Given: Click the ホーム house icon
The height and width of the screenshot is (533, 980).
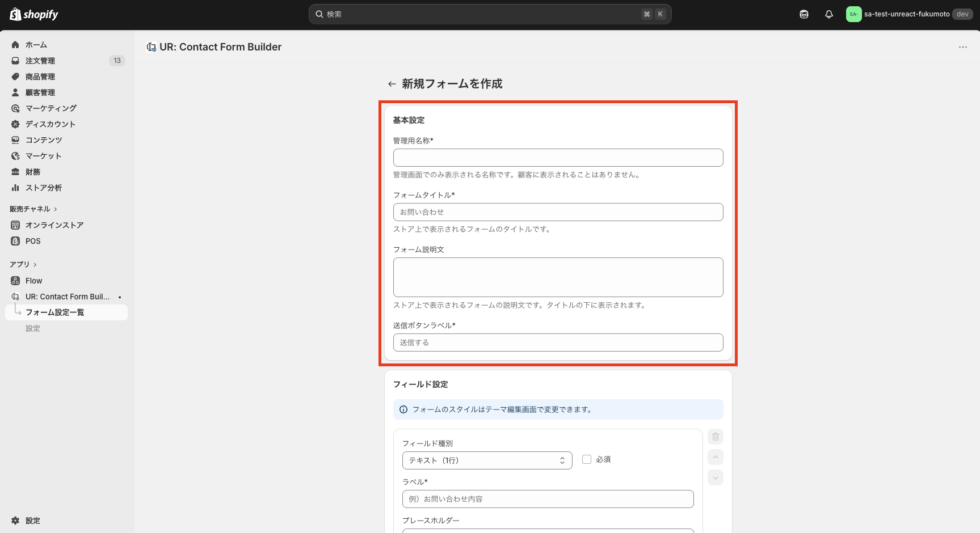Looking at the screenshot, I should pos(15,45).
